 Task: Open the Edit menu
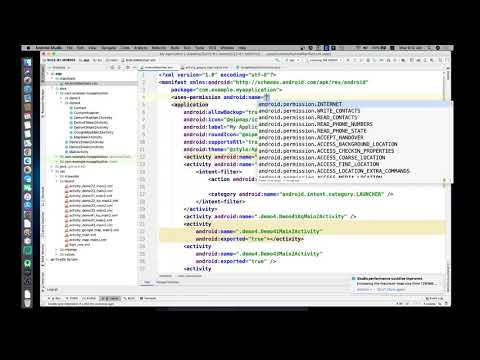[x=80, y=48]
